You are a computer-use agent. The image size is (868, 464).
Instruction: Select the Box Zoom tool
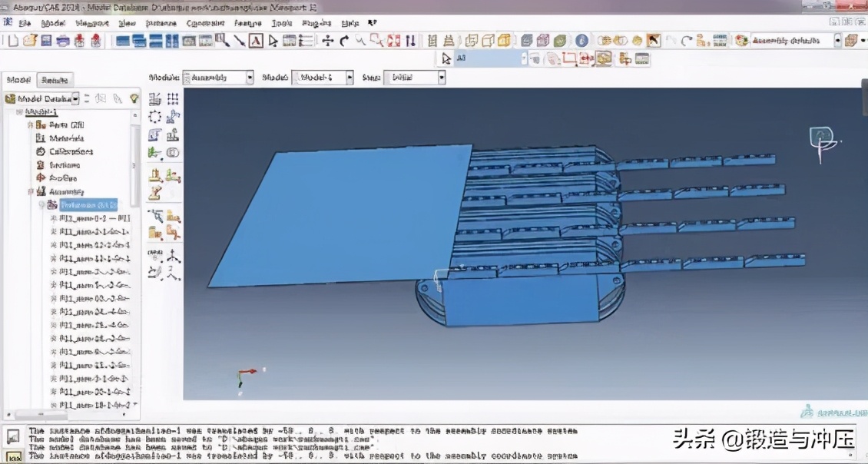click(377, 41)
